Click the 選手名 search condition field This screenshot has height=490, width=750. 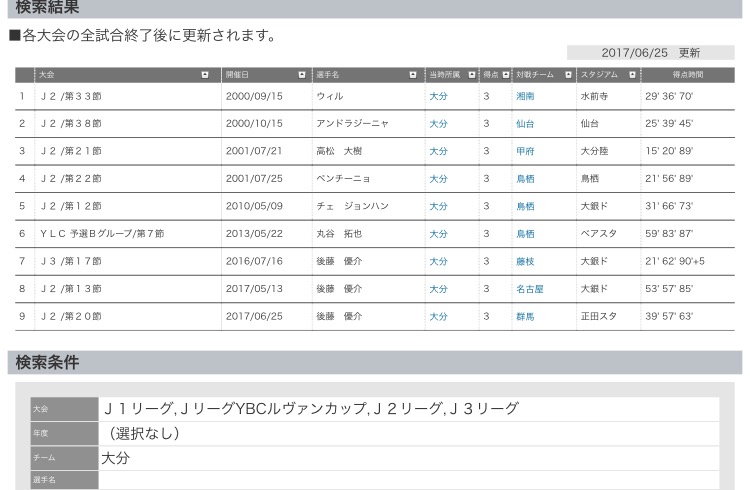coord(408,480)
